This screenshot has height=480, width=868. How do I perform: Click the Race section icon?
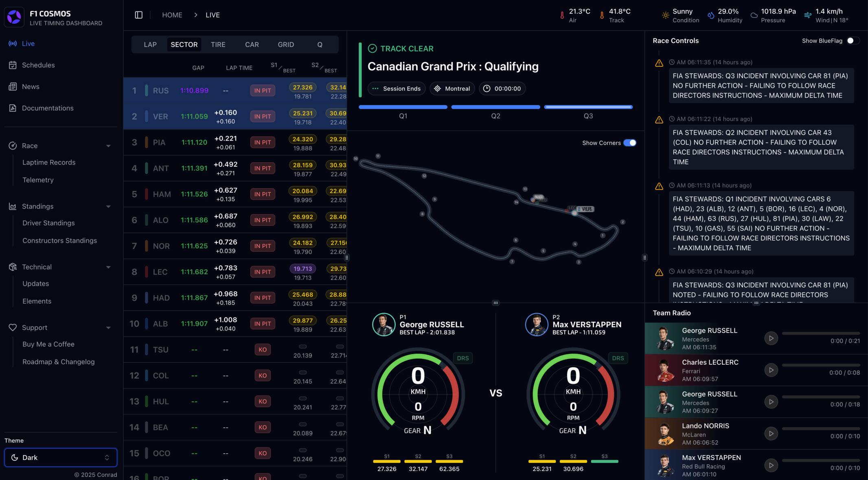(x=13, y=146)
